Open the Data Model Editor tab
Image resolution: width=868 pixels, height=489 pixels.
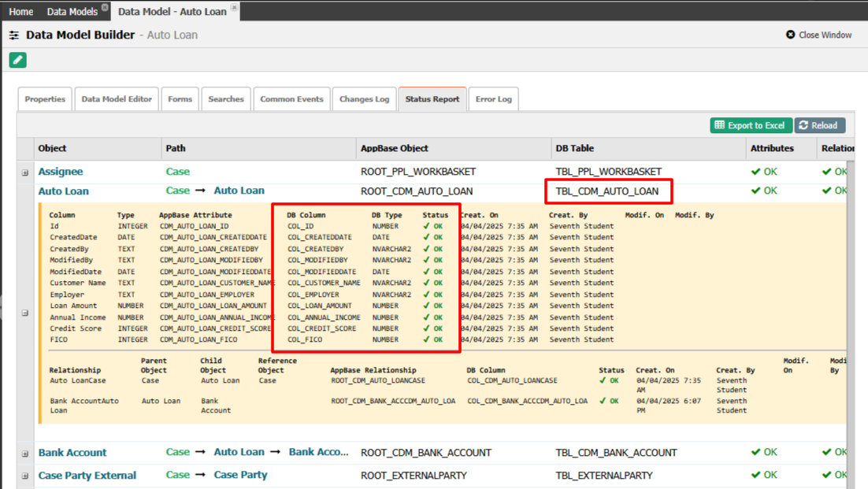(117, 99)
